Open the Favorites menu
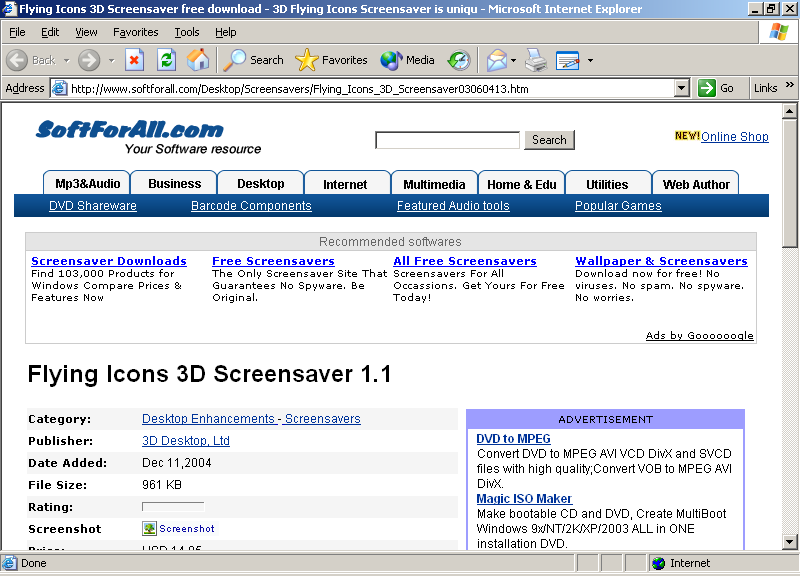Image resolution: width=800 pixels, height=576 pixels. click(136, 32)
